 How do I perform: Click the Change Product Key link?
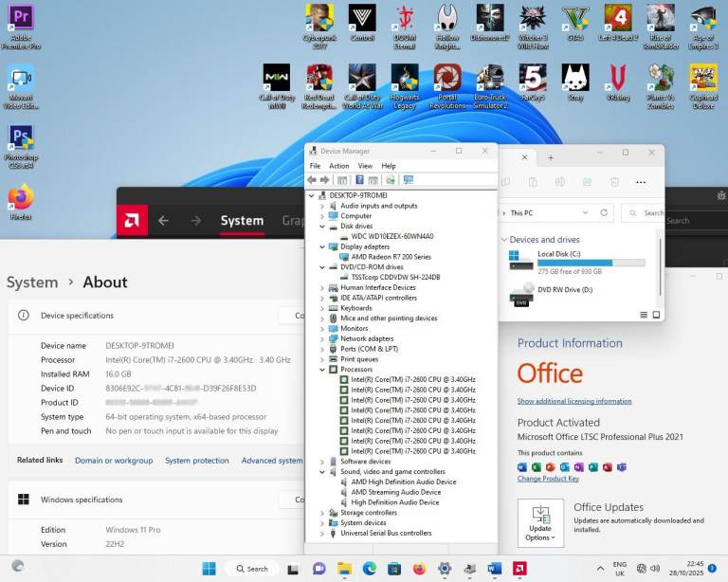(548, 479)
